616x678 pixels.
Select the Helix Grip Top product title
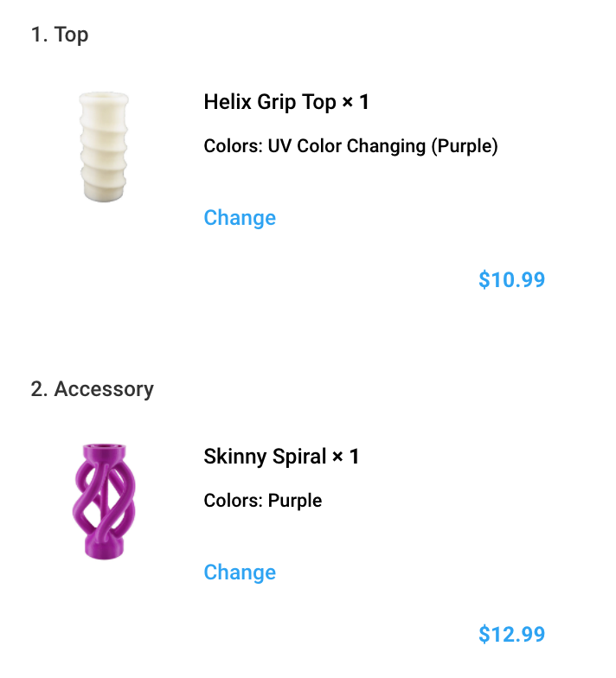286,102
